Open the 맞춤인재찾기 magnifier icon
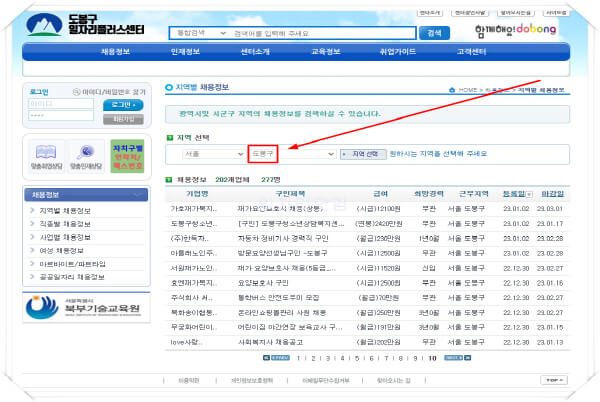 (x=86, y=156)
